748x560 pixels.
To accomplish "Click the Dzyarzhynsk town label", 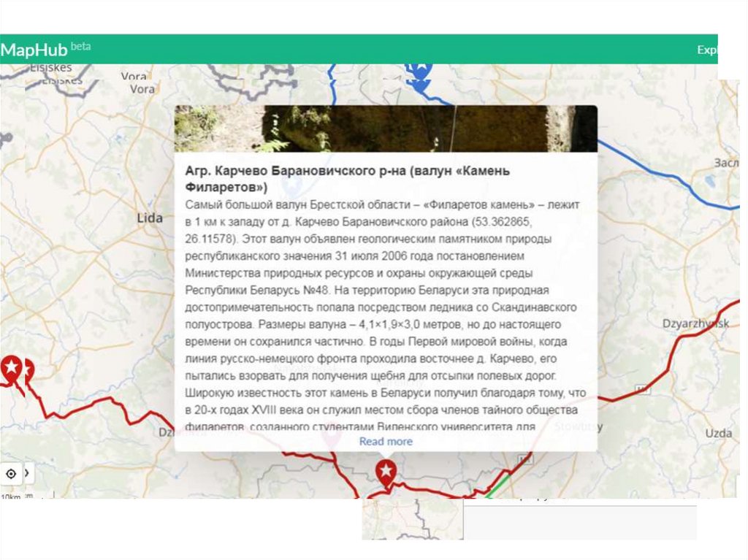I will pos(695,323).
